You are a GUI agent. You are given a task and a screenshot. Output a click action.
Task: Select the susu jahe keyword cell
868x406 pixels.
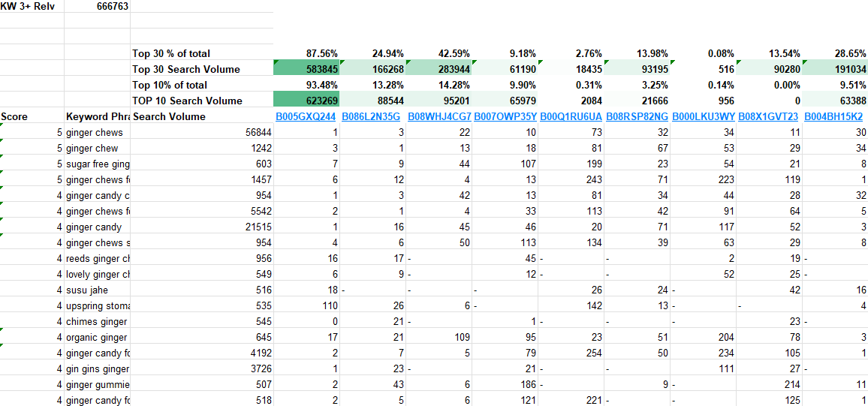point(98,290)
